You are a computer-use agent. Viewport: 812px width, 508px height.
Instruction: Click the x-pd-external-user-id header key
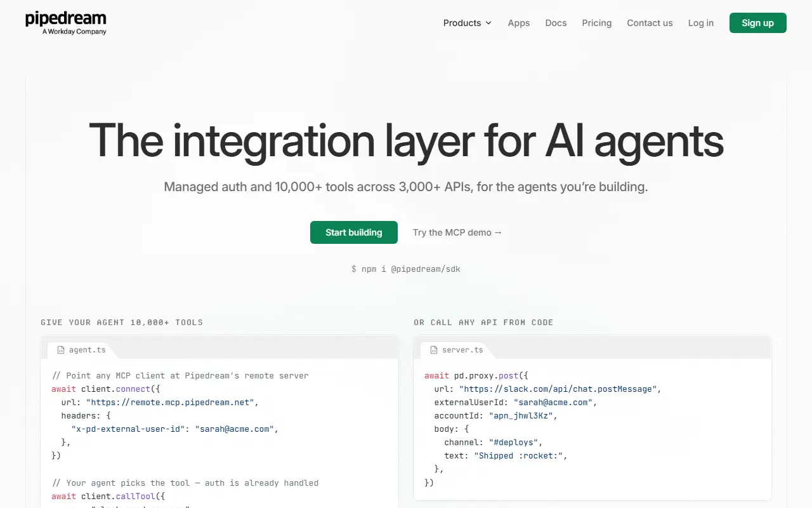(x=128, y=429)
